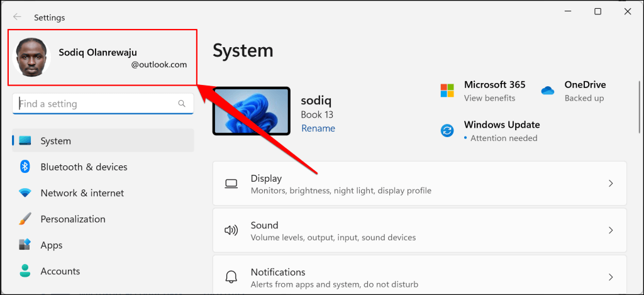Click the OneDrive cloud icon
Viewport: 644px width, 295px height.
[x=548, y=91]
